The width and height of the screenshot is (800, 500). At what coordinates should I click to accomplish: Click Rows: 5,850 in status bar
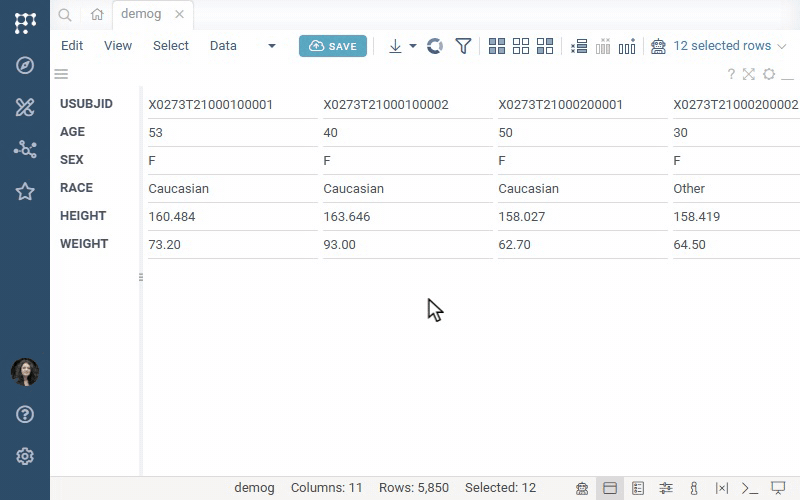coord(414,488)
